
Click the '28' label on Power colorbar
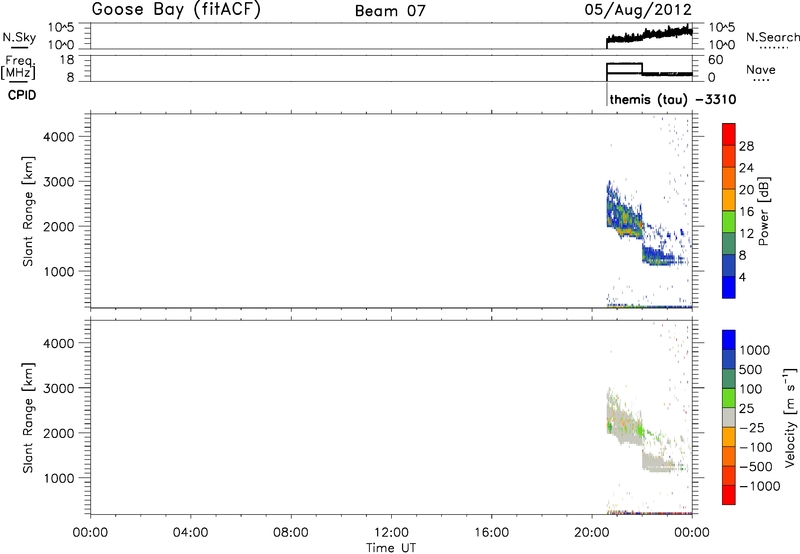coord(746,146)
